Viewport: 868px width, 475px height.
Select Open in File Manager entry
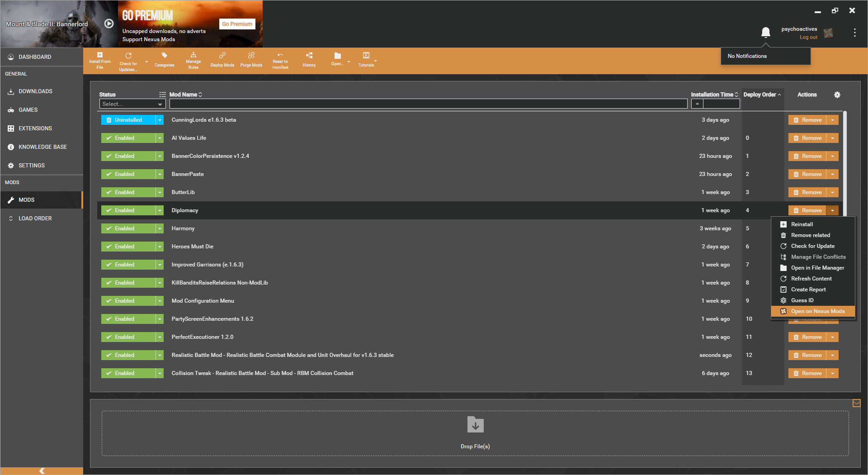coord(813,268)
